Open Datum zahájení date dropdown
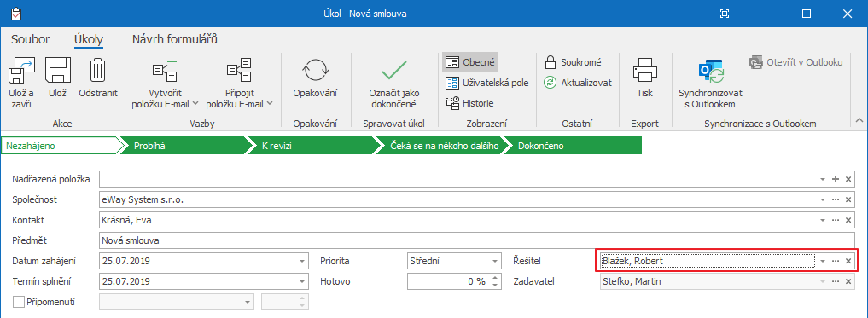The width and height of the screenshot is (868, 318). (x=301, y=261)
